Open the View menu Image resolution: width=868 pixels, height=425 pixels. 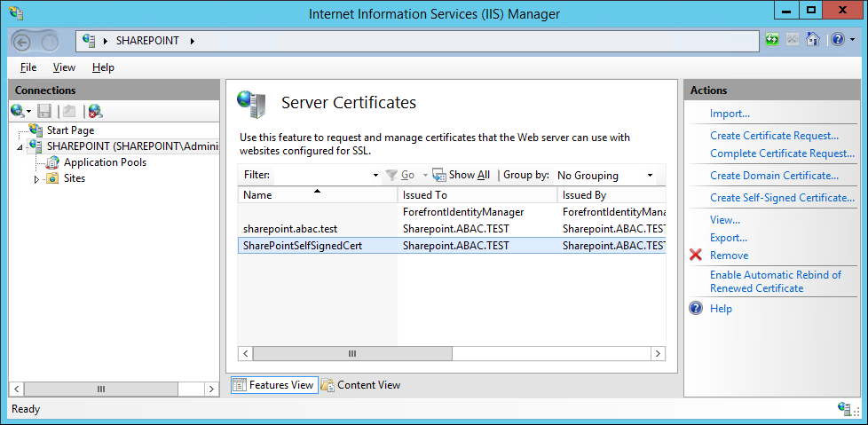64,67
